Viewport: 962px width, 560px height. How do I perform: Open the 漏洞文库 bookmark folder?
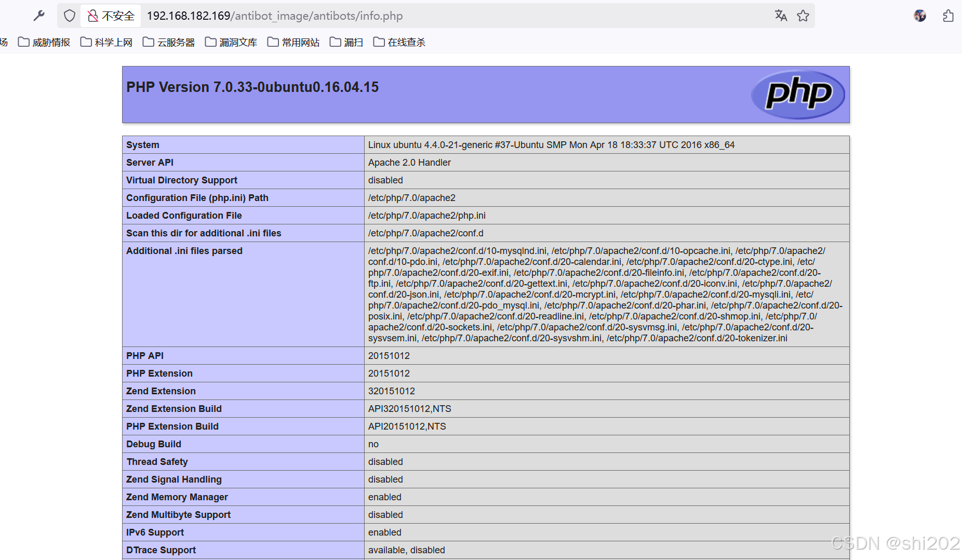click(x=231, y=42)
